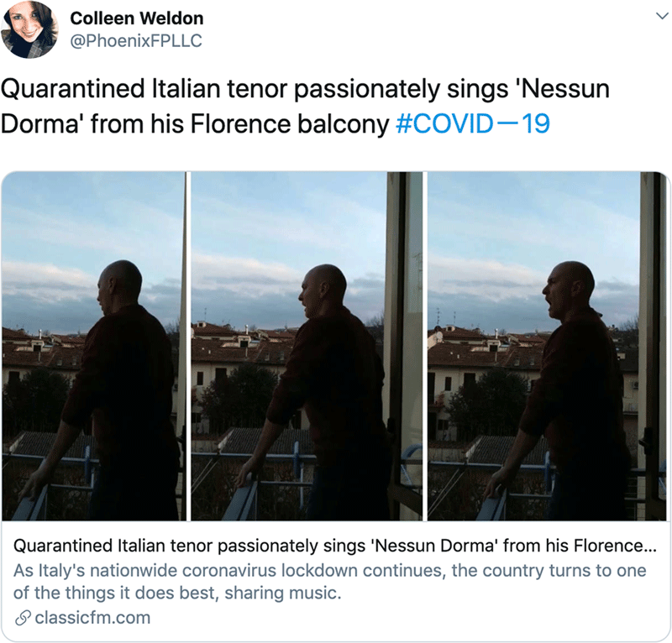This screenshot has height=643, width=672.
Task: View left image of tenor facing away
Action: (x=94, y=346)
